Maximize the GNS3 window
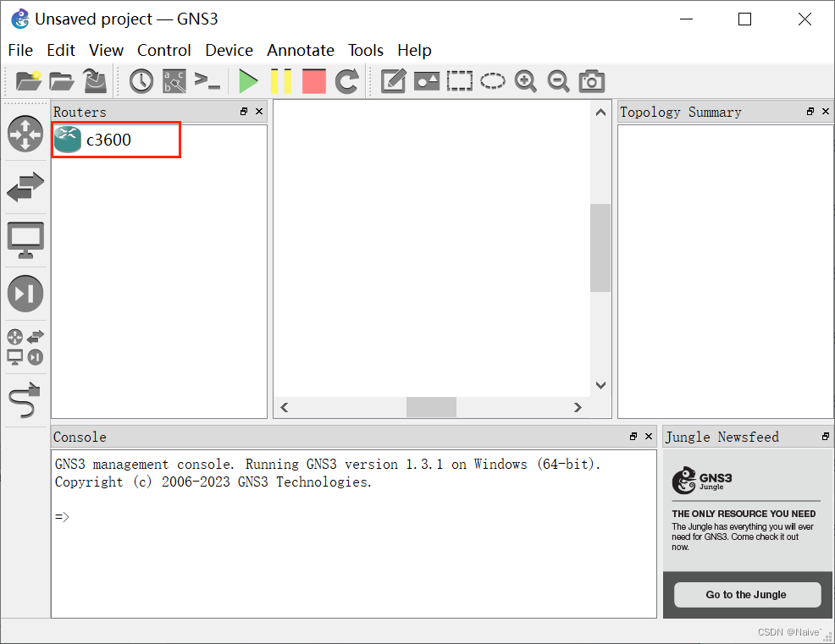The width and height of the screenshot is (835, 644). (745, 19)
